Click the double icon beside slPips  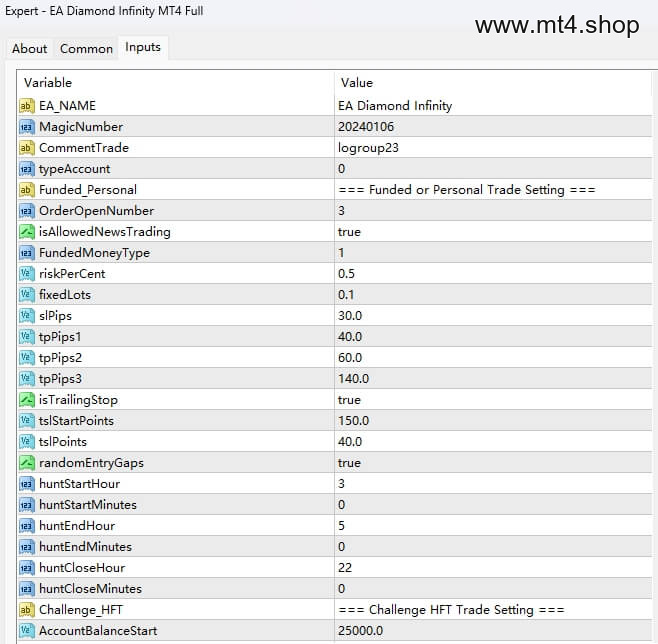click(x=26, y=315)
